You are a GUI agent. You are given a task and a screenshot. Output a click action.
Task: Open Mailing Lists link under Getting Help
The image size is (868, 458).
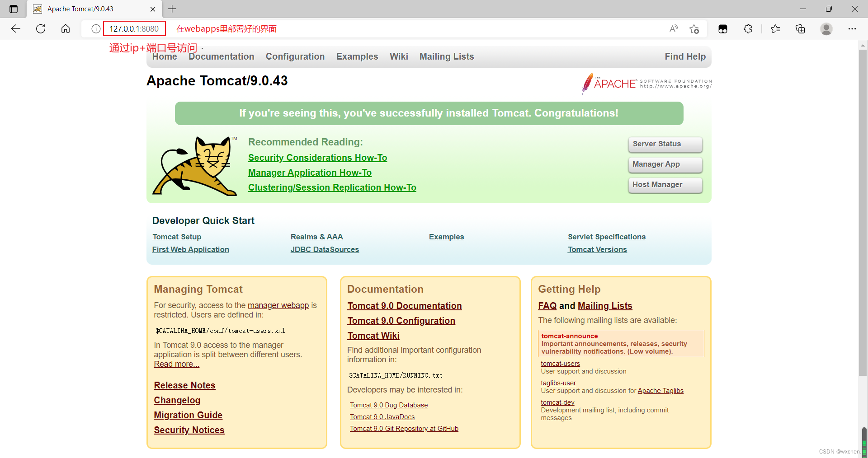tap(605, 306)
